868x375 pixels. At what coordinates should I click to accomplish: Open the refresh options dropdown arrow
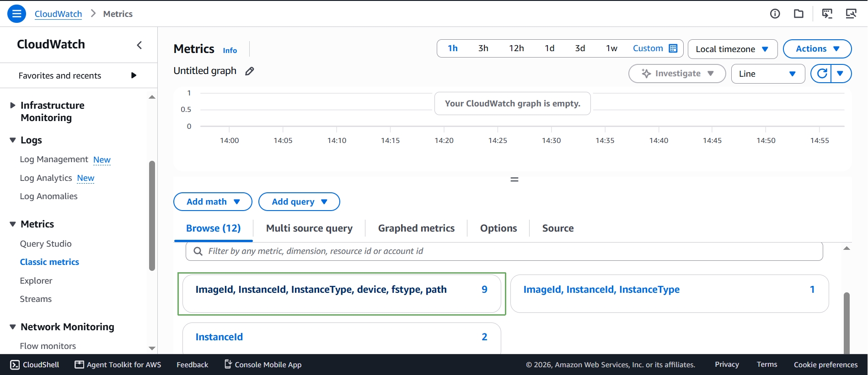(841, 74)
